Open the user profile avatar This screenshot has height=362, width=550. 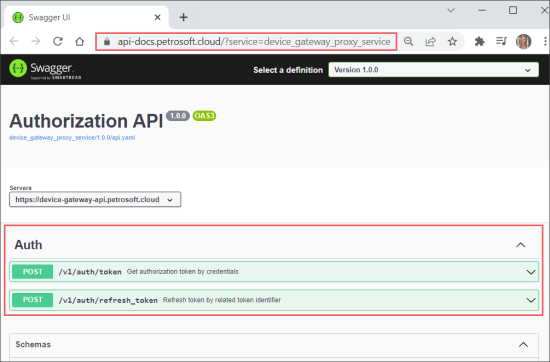[523, 41]
